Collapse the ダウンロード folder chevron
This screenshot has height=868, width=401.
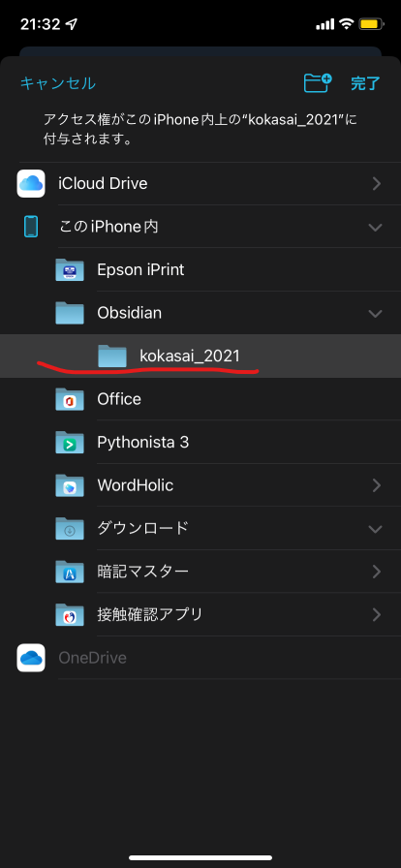(376, 529)
